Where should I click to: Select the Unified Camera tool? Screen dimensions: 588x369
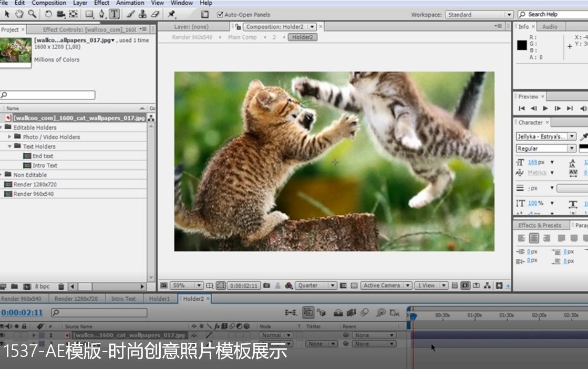(x=61, y=14)
